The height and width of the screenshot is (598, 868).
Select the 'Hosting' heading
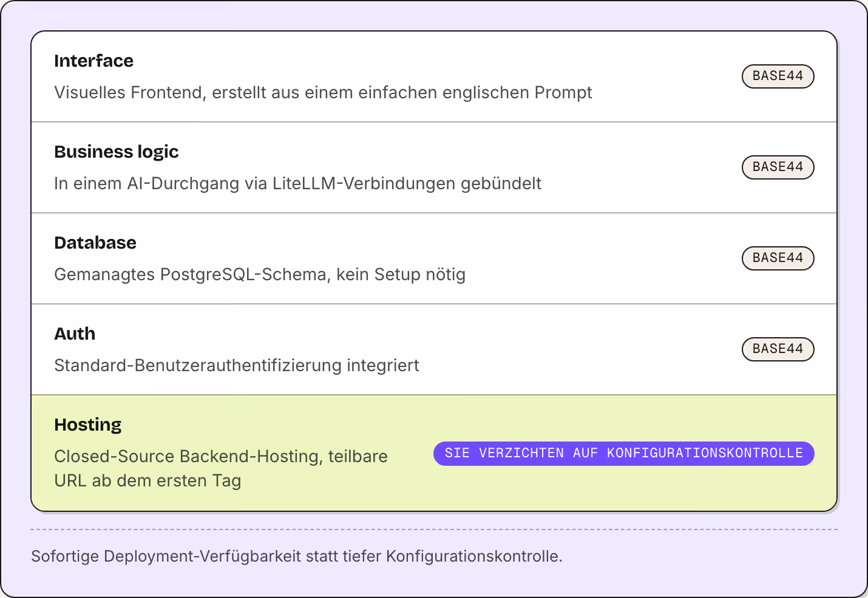point(88,425)
